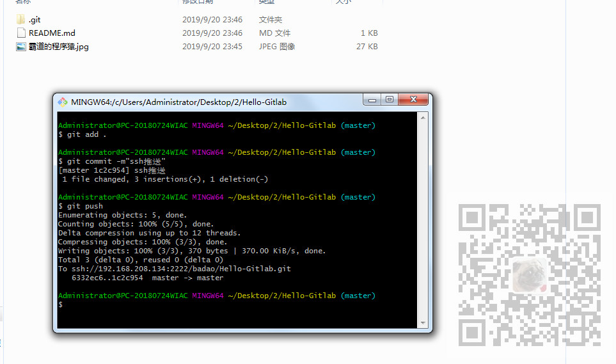Image resolution: width=616 pixels, height=364 pixels.
Task: Close the MINGW64 terminal window
Action: (413, 99)
